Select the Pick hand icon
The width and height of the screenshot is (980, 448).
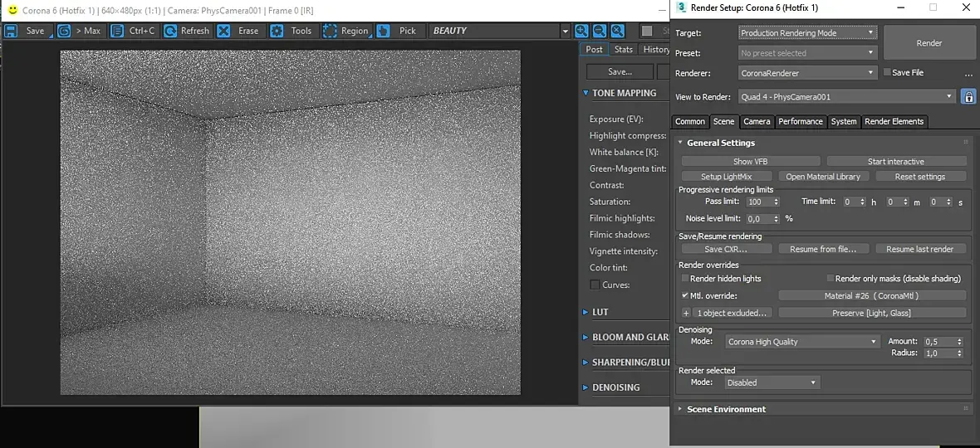pos(384,31)
